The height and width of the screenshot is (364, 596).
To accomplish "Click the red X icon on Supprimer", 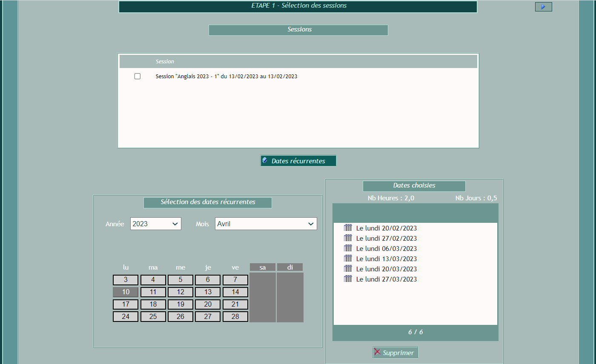I will coord(377,352).
